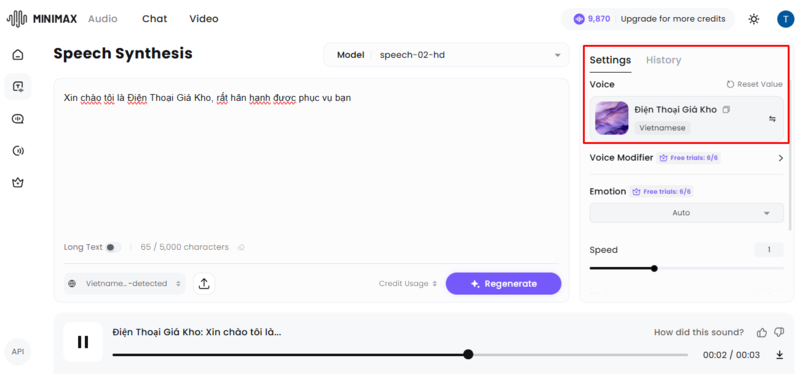Screen dimensions: 800x374
Task: Click the Speed value field showing 1
Action: click(769, 250)
